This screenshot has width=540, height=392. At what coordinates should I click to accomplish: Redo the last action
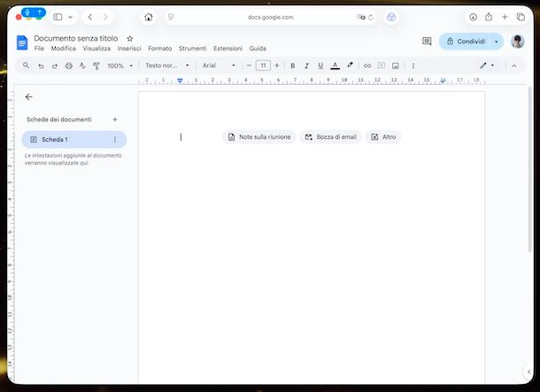click(55, 65)
